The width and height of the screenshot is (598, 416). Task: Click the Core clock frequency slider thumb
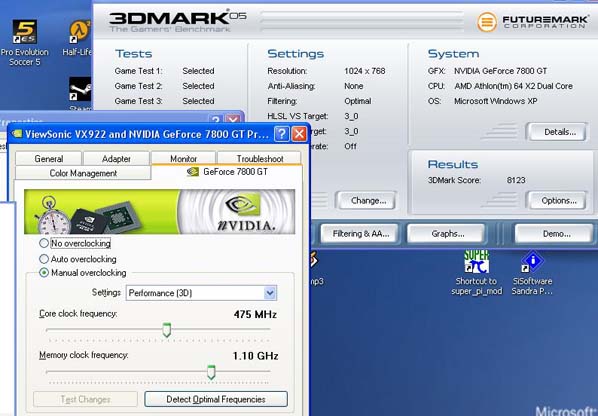click(x=167, y=330)
